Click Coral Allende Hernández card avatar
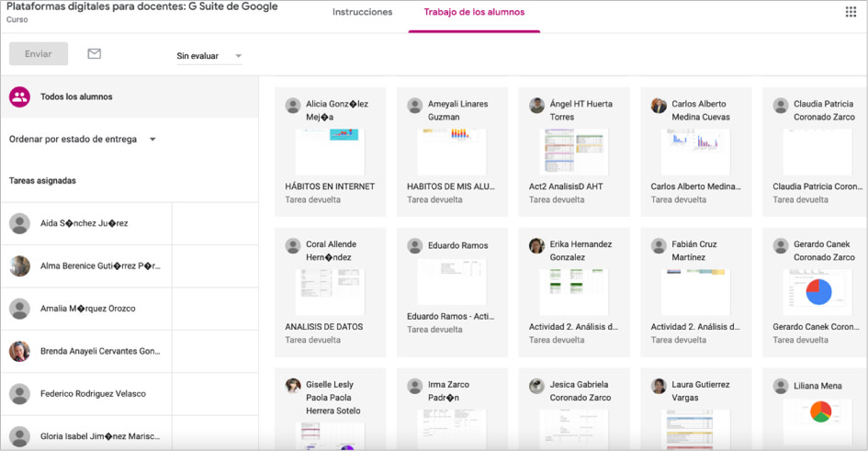 (x=293, y=245)
